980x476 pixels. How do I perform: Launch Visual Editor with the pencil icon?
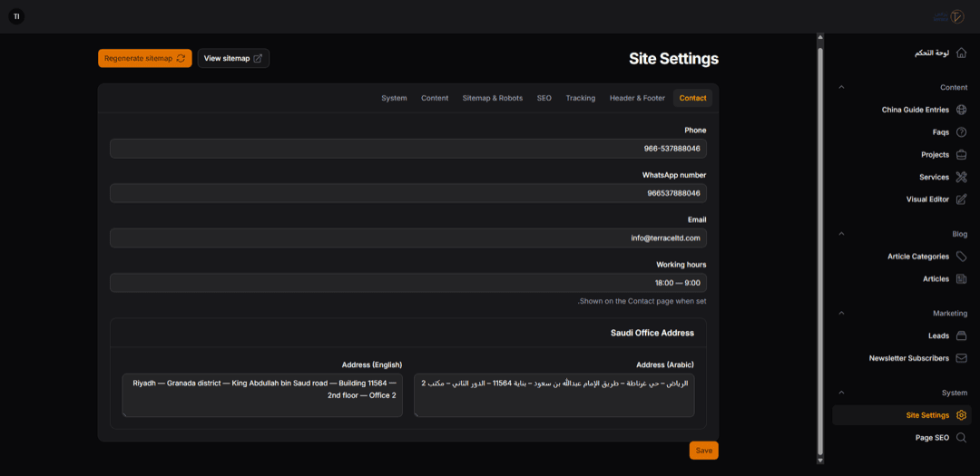pos(961,199)
